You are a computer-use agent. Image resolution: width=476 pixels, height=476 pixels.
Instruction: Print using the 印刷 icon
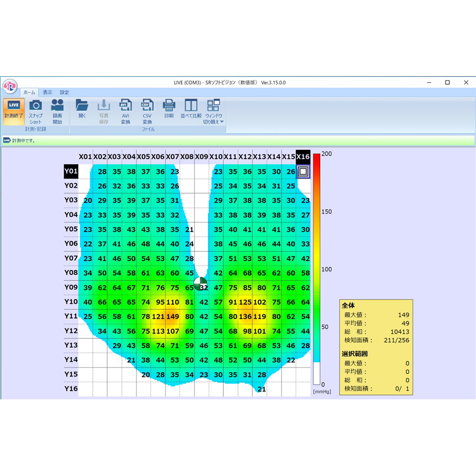click(x=169, y=111)
